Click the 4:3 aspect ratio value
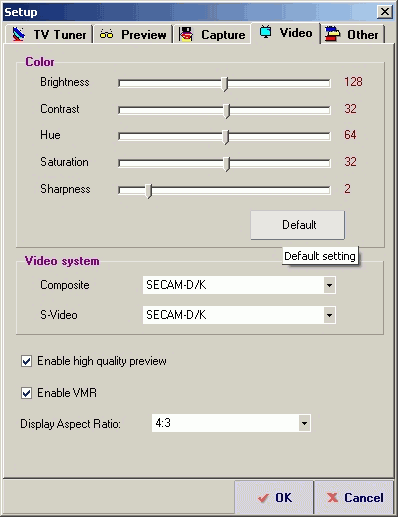This screenshot has height=517, width=398. tap(163, 423)
